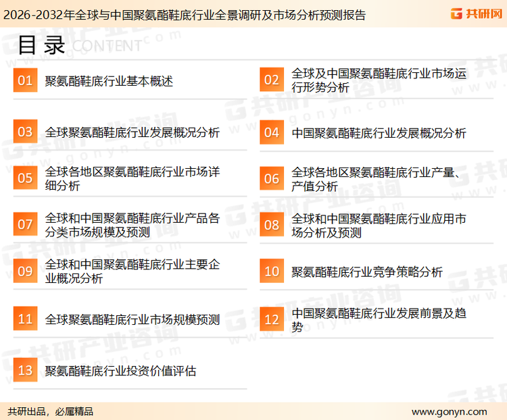Visit www.gonyn.com footer link

(x=450, y=412)
